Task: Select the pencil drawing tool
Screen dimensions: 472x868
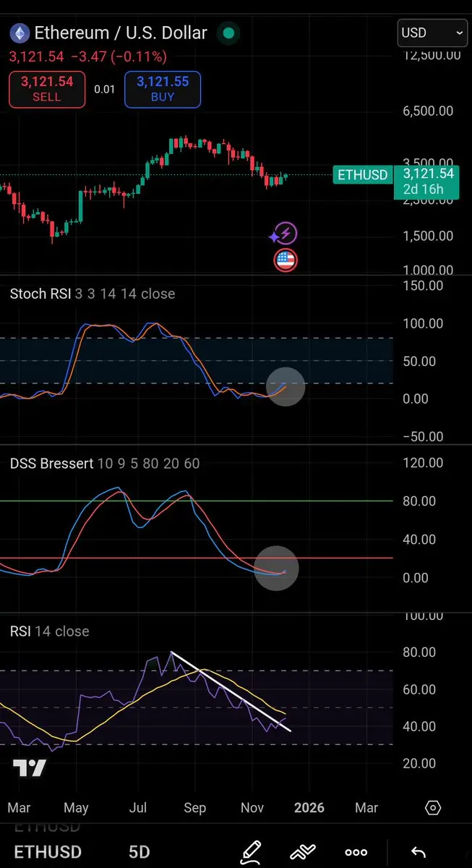Action: (x=251, y=851)
